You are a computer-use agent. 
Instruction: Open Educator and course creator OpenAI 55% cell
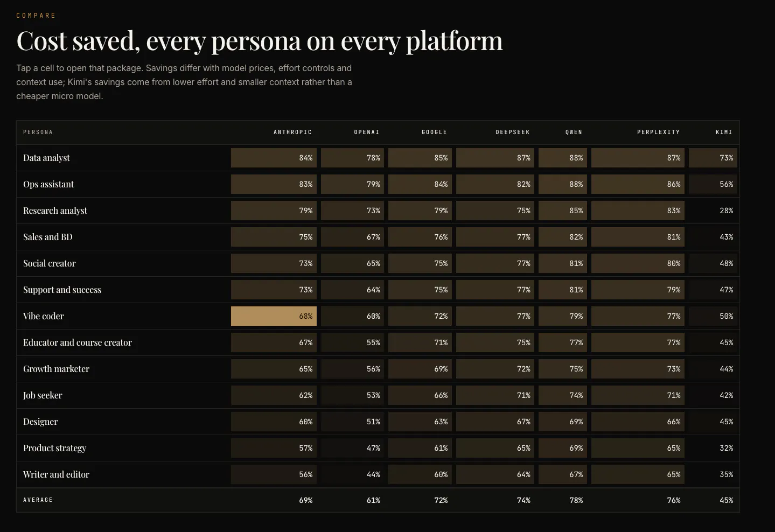coord(352,342)
